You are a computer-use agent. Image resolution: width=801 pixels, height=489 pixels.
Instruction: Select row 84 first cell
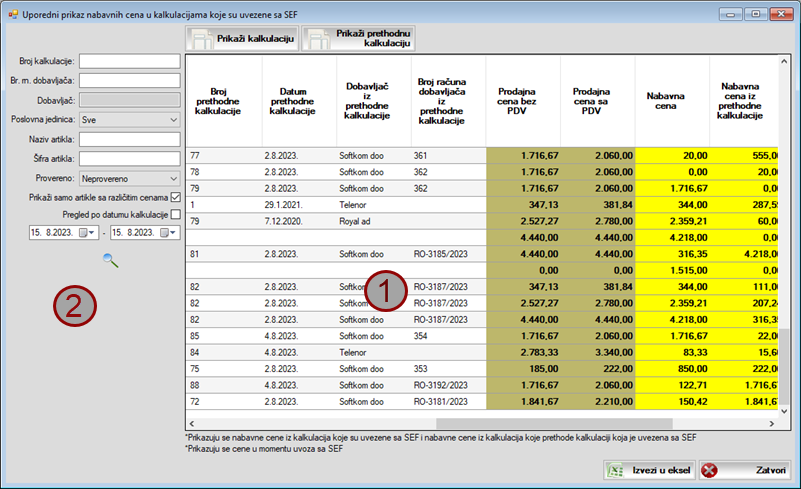click(224, 353)
